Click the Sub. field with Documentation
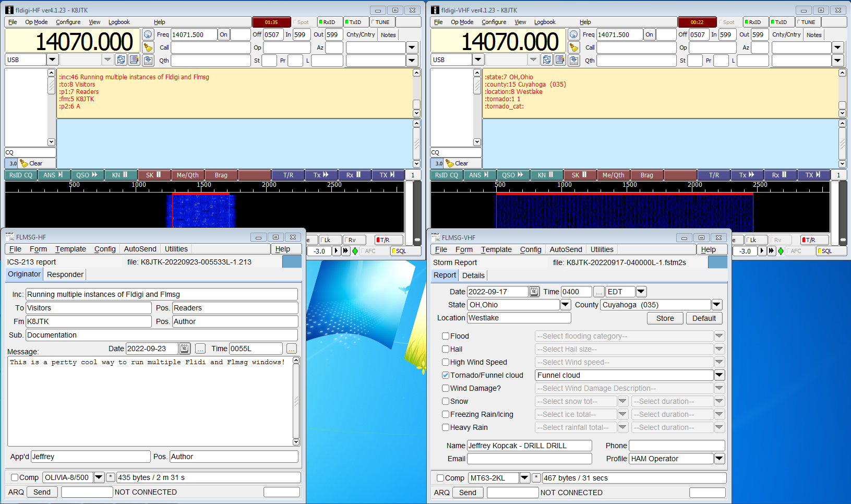 pyautogui.click(x=162, y=335)
